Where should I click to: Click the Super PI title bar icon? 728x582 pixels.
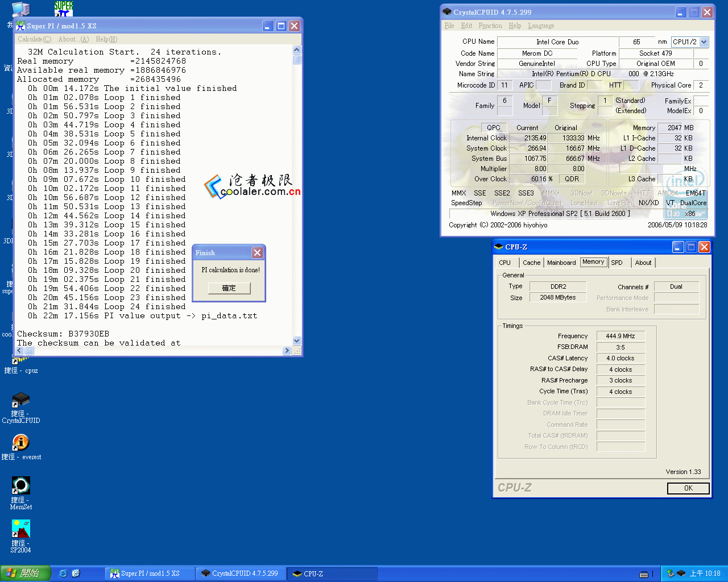click(20, 26)
